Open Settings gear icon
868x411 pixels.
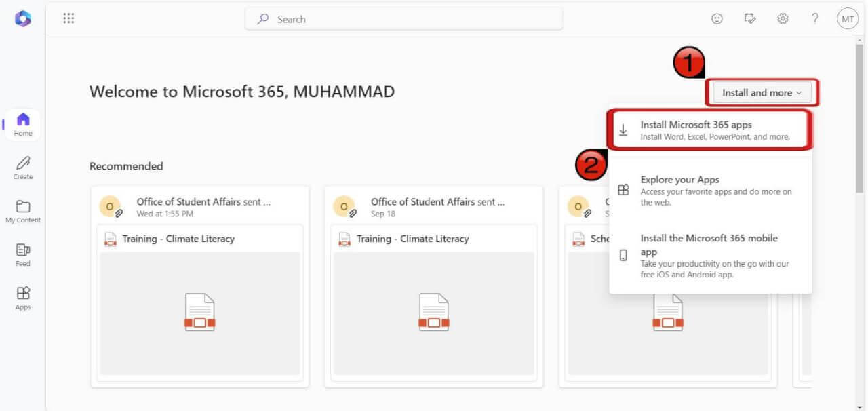783,19
